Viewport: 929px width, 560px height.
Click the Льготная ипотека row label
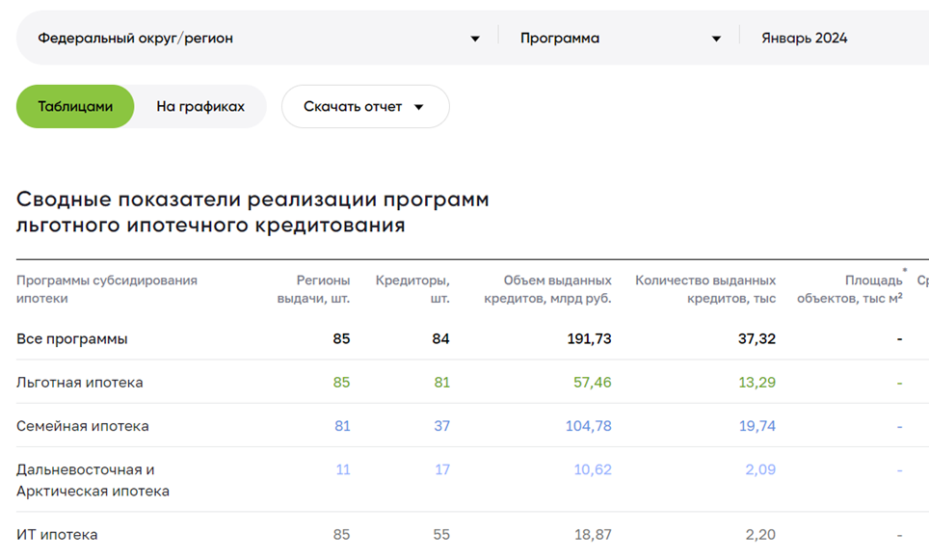click(79, 383)
